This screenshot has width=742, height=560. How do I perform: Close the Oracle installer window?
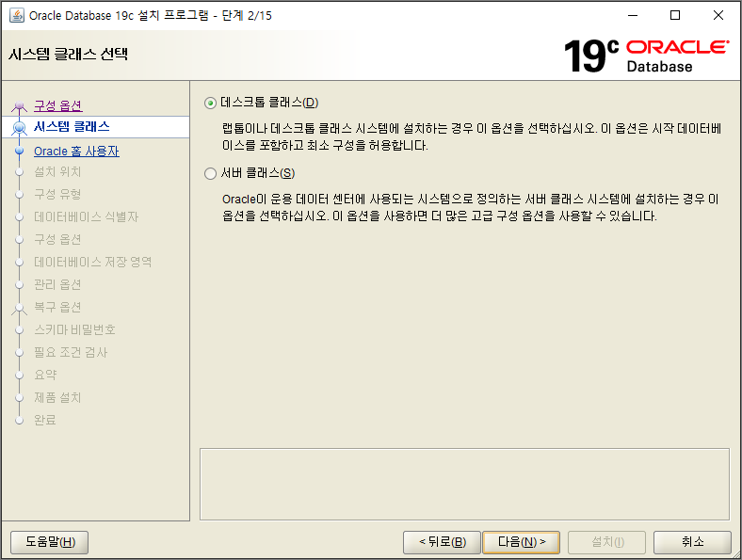[x=718, y=15]
